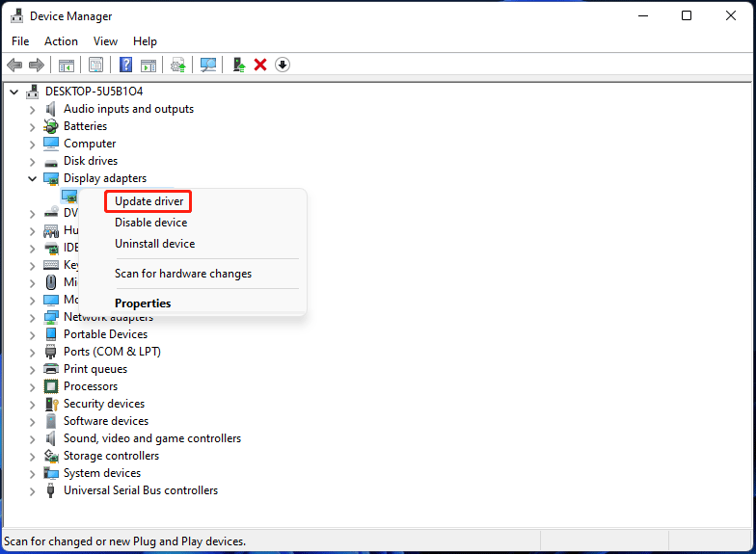
Task: Expand the Audio inputs and outputs category
Action: pos(32,109)
